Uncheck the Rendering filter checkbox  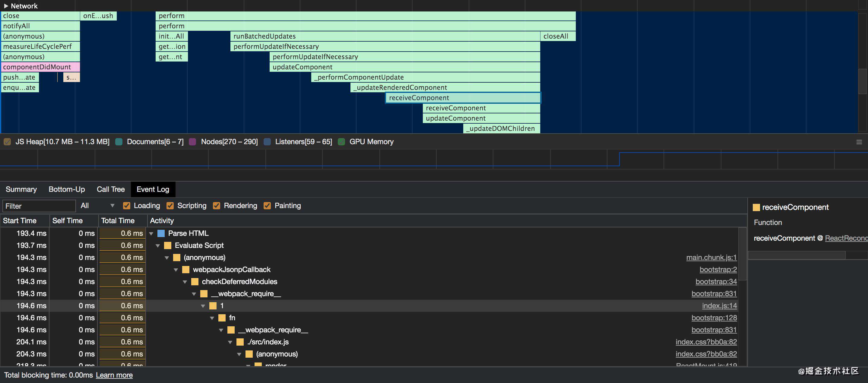point(216,205)
